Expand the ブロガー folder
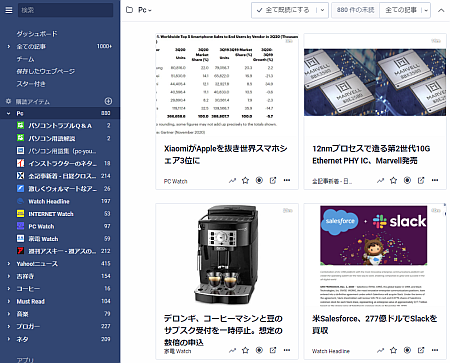The image size is (450, 363). pos(9,326)
